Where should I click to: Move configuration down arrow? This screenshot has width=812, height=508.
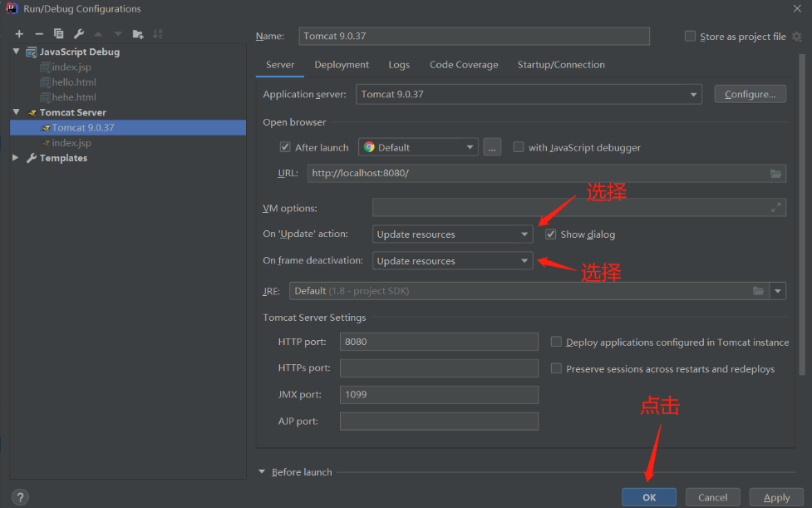click(x=118, y=33)
